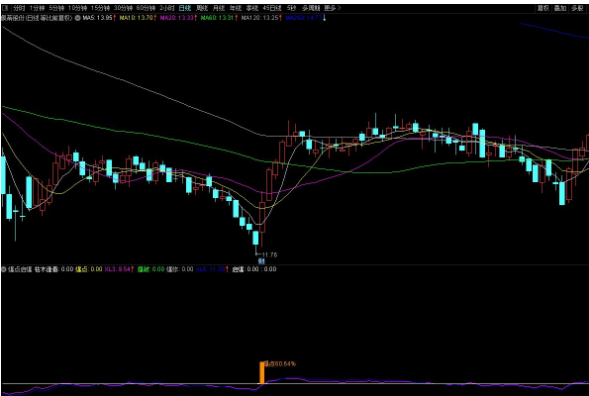
Task: Switch to 年线 yearly chart tab
Action: pyautogui.click(x=236, y=8)
